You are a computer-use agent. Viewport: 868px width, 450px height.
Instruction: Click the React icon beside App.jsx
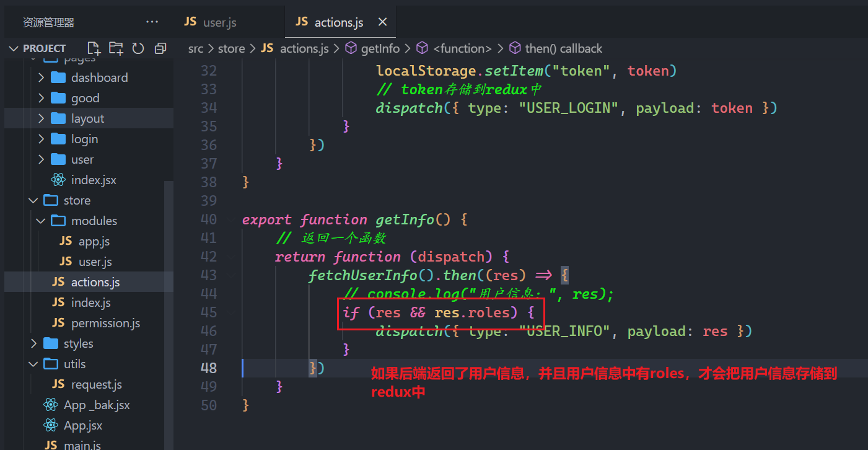[51, 425]
